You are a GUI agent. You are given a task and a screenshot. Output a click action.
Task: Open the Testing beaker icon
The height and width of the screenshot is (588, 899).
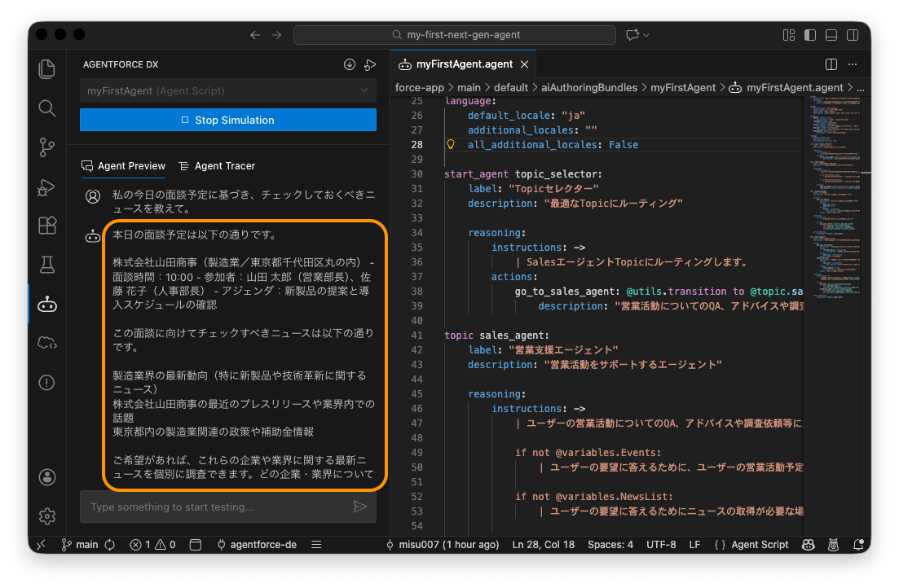point(47,265)
